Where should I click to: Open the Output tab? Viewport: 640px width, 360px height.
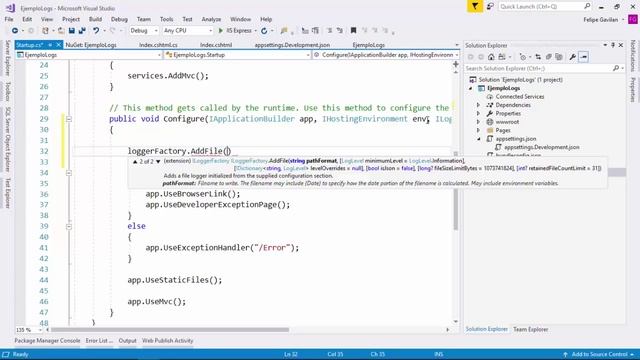127,341
